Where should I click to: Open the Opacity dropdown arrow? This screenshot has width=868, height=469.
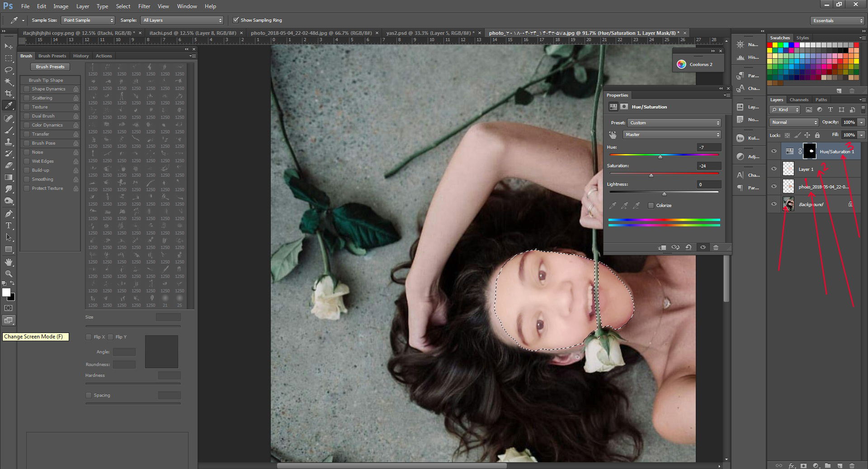[x=861, y=122]
